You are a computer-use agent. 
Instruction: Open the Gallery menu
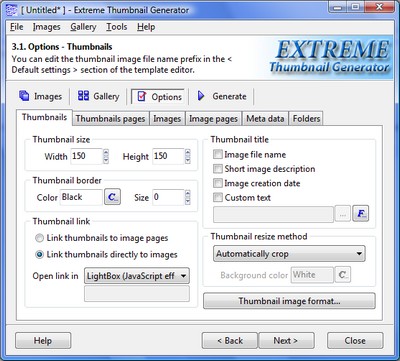coord(83,27)
